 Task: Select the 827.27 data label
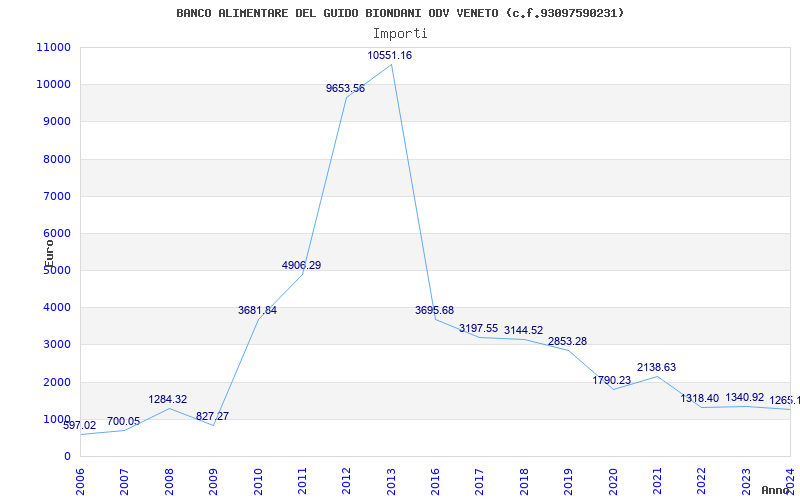(212, 416)
